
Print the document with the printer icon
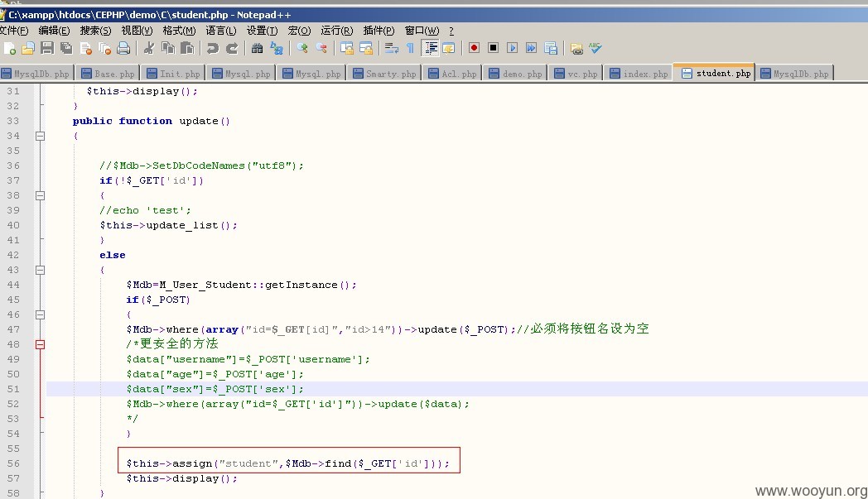[x=123, y=49]
